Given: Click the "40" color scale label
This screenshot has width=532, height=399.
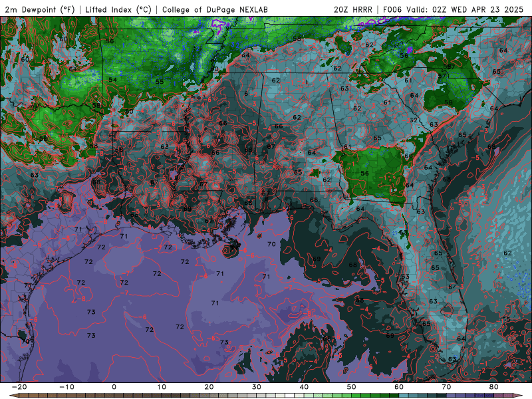Looking at the screenshot, I should click(304, 387).
